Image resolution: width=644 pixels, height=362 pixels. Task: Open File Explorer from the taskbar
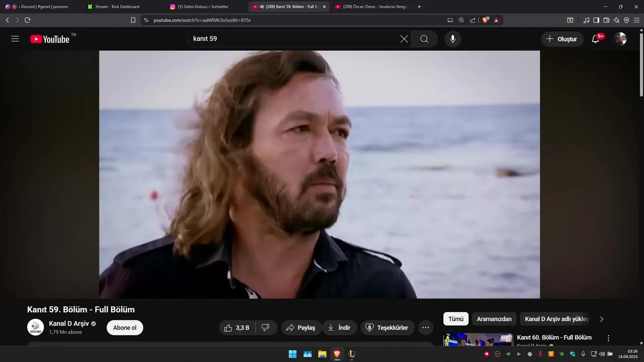(x=322, y=354)
